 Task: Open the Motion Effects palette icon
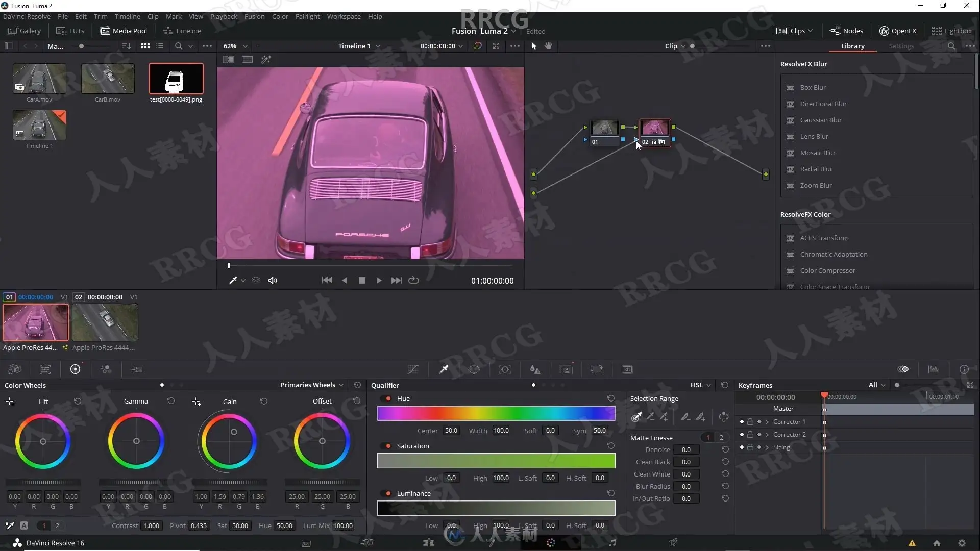click(137, 369)
